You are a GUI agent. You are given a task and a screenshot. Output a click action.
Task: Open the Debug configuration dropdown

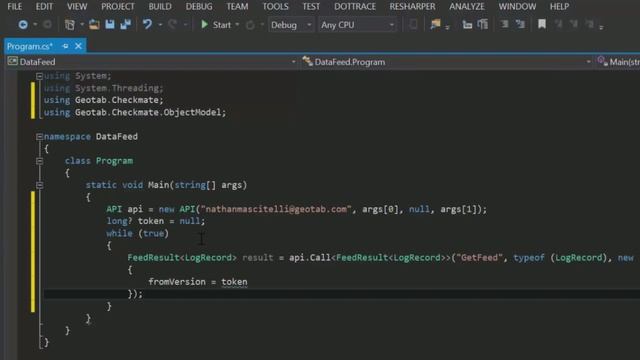click(290, 25)
